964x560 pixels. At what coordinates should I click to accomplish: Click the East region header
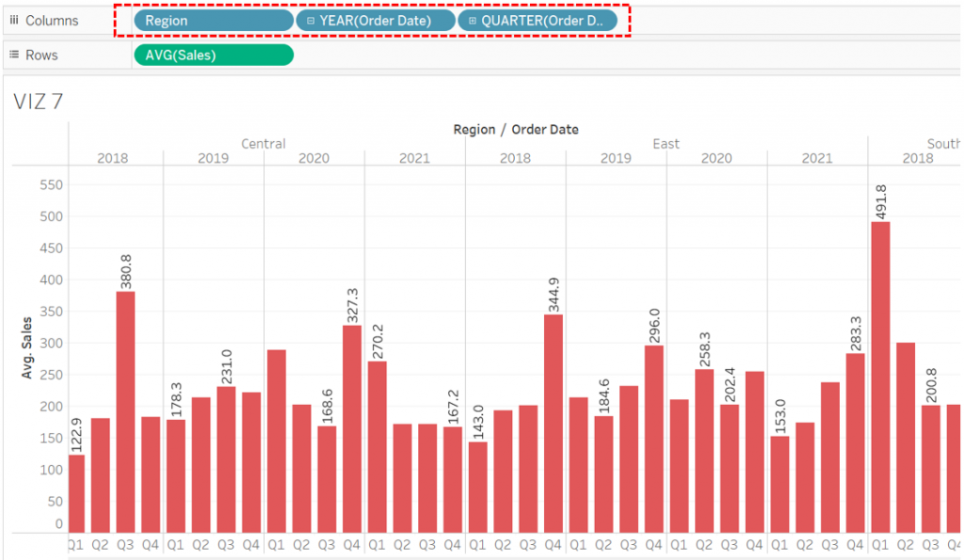[x=666, y=143]
